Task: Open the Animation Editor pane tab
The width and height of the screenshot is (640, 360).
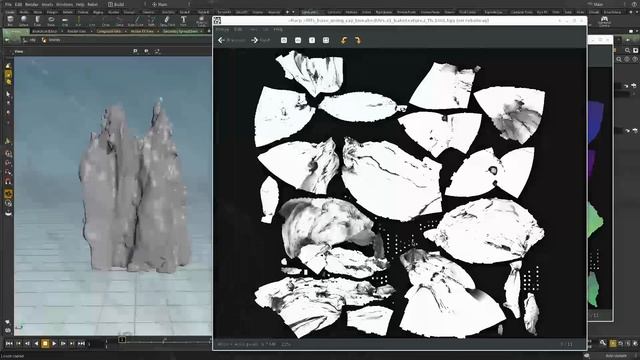Action: click(44, 31)
